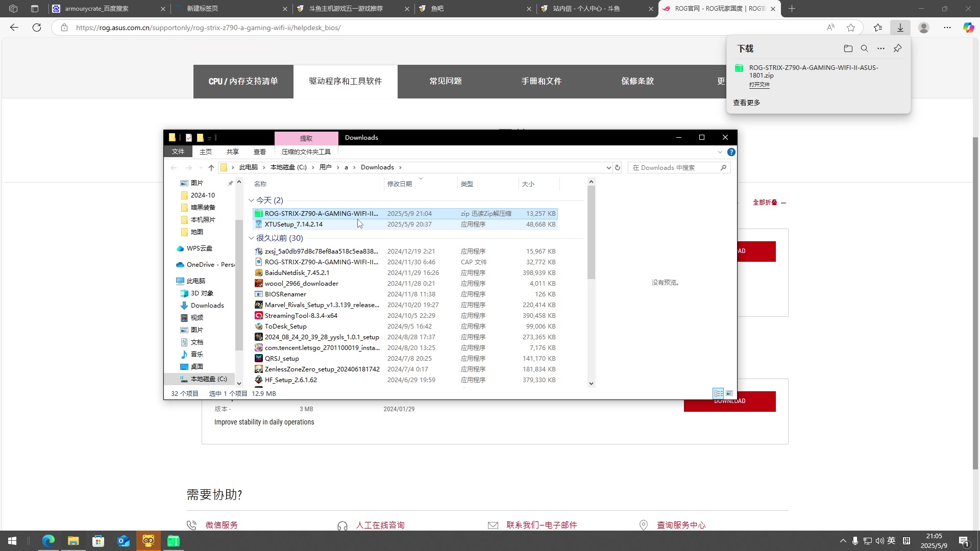Click 查看更多 in downloads panel
The image size is (980, 551).
pos(747,103)
